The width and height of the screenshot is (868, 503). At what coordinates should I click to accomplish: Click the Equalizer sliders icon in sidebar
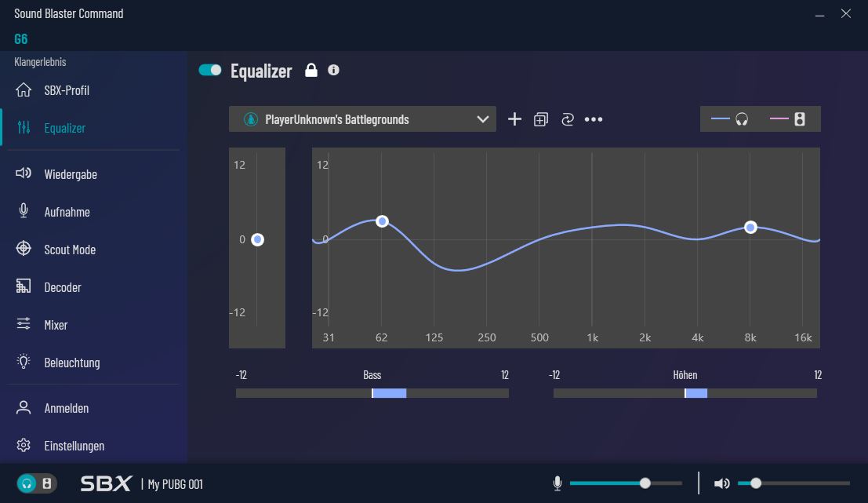pos(24,127)
